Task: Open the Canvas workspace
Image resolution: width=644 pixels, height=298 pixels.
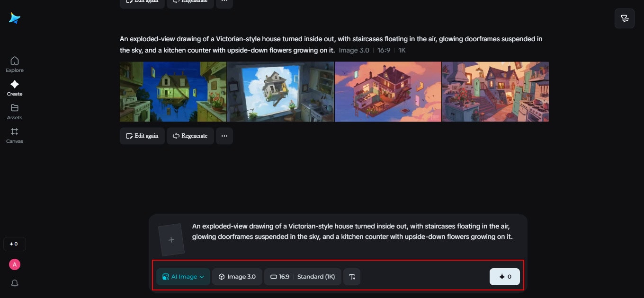Action: (15, 135)
